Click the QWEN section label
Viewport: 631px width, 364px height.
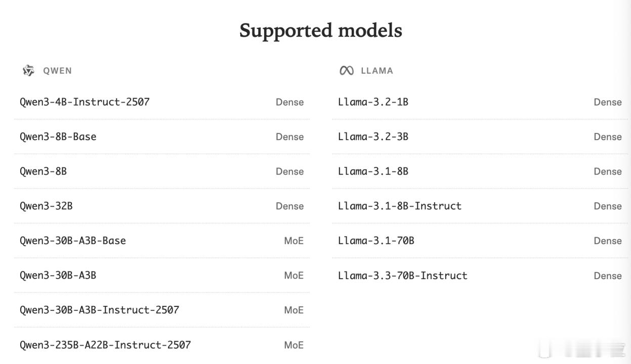(57, 71)
